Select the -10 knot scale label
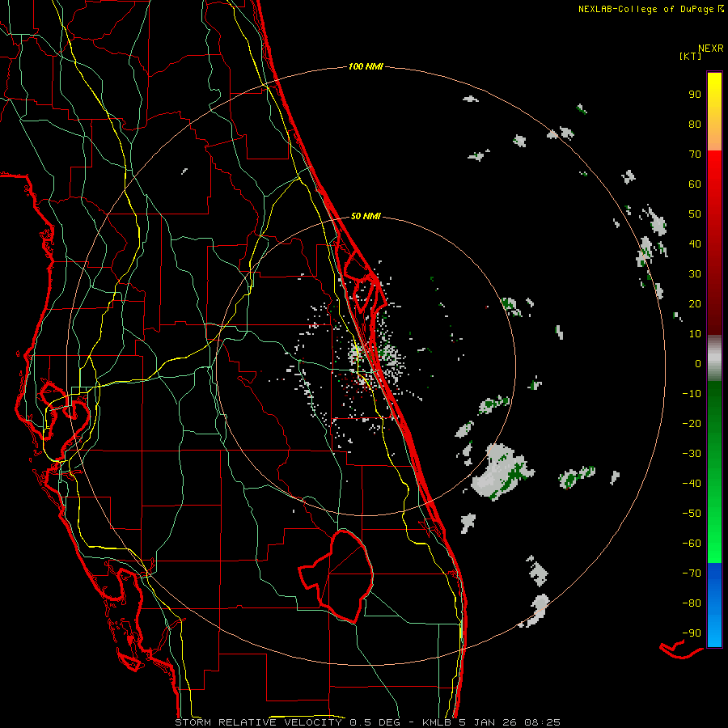This screenshot has width=728, height=728. click(692, 394)
